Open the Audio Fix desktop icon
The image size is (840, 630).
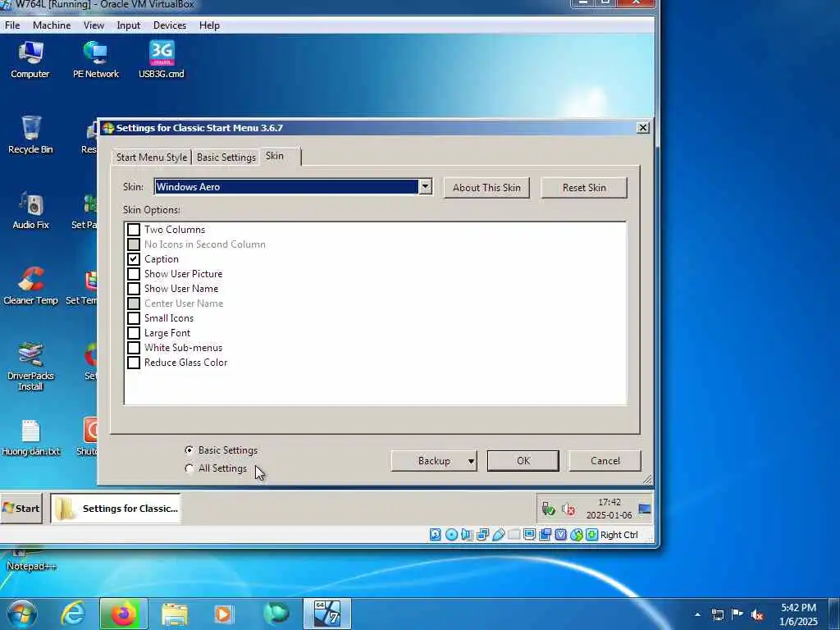(30, 211)
